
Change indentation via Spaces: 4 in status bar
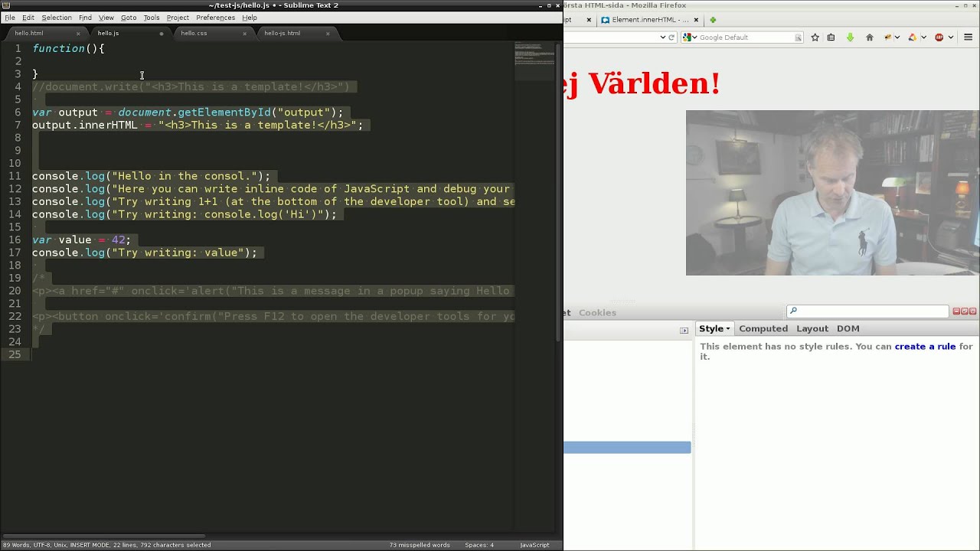click(x=479, y=545)
